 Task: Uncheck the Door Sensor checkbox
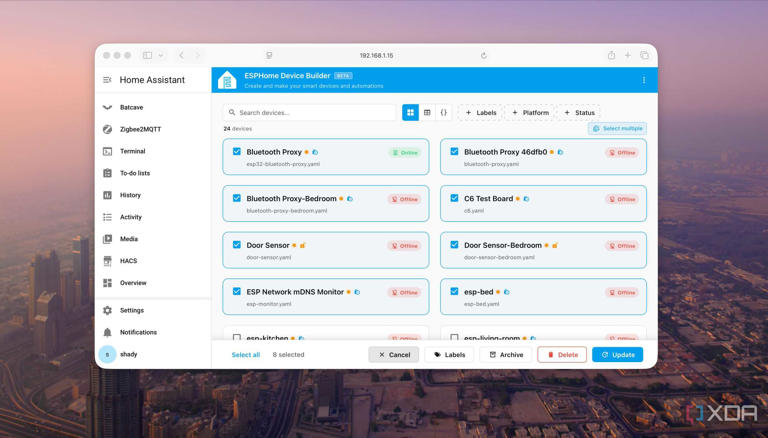pos(237,244)
